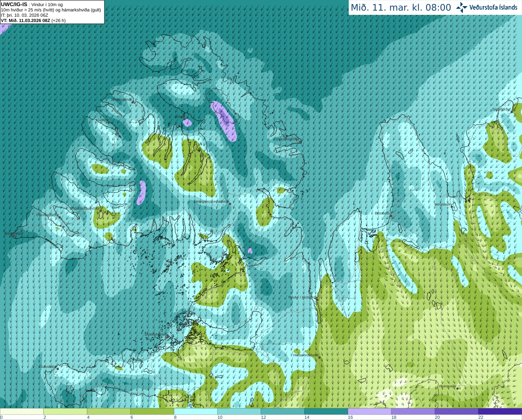Click the dark indigo swatch above 22
Screen dimensions: 522x420
tap(500, 411)
